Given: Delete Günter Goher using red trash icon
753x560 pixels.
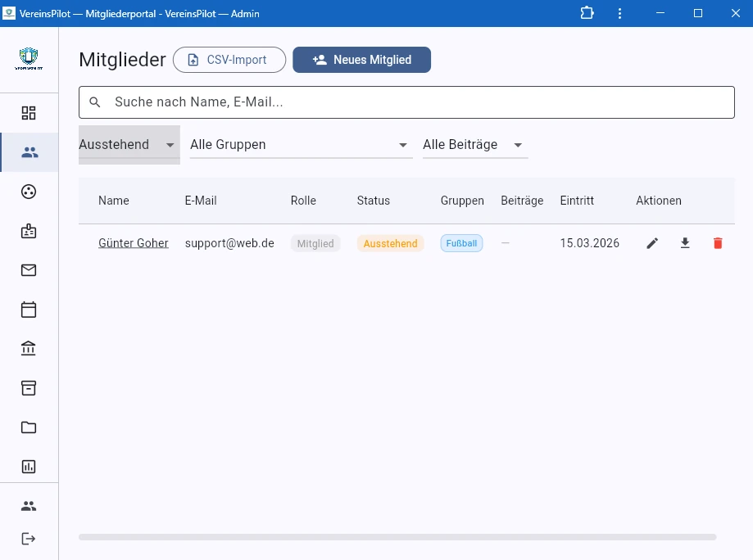Looking at the screenshot, I should (718, 243).
